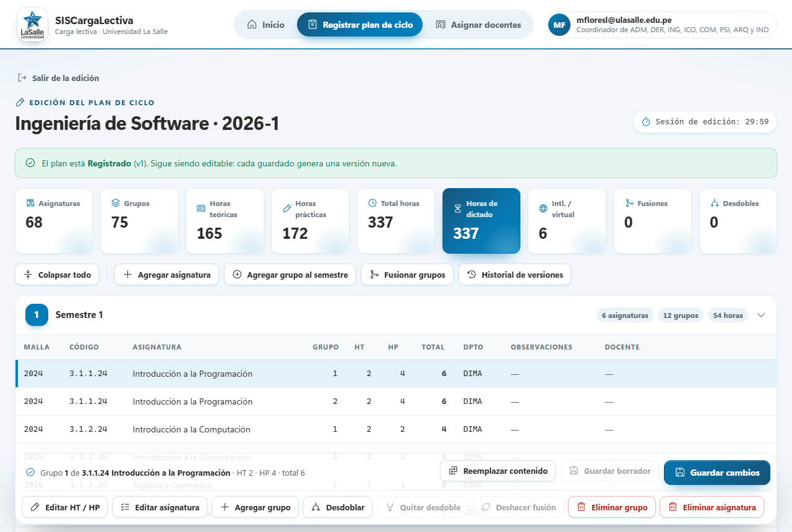Click the green check icon in registered banner
The height and width of the screenshot is (532, 792).
tap(30, 163)
